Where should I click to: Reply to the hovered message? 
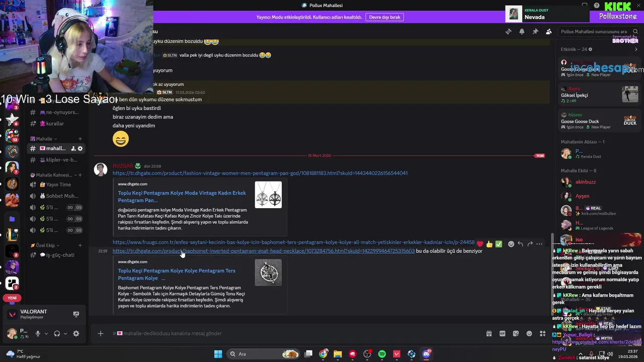pyautogui.click(x=520, y=244)
